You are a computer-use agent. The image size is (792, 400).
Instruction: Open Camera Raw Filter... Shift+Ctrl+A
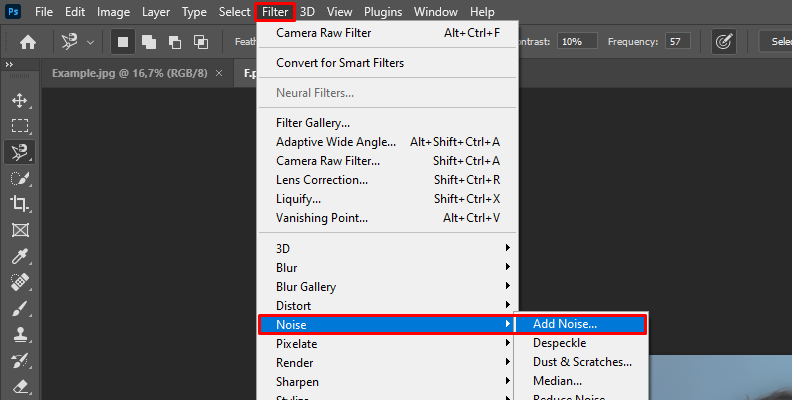388,161
